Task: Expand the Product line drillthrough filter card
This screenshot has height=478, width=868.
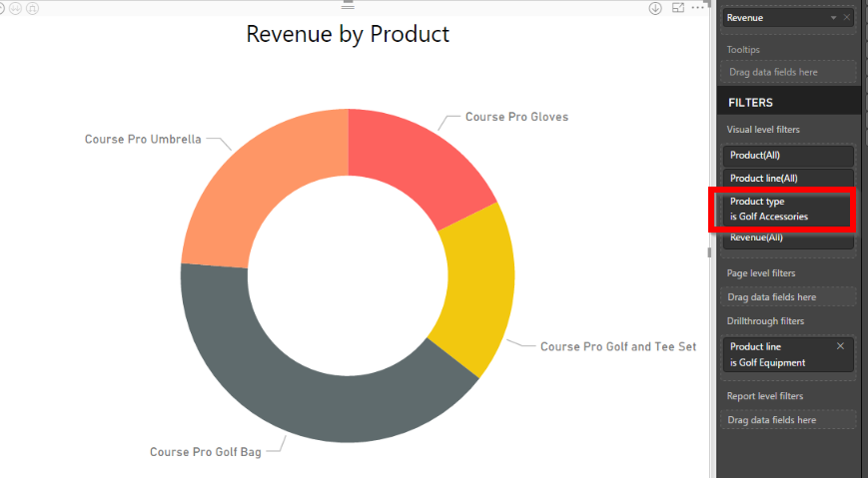Action: (x=788, y=354)
